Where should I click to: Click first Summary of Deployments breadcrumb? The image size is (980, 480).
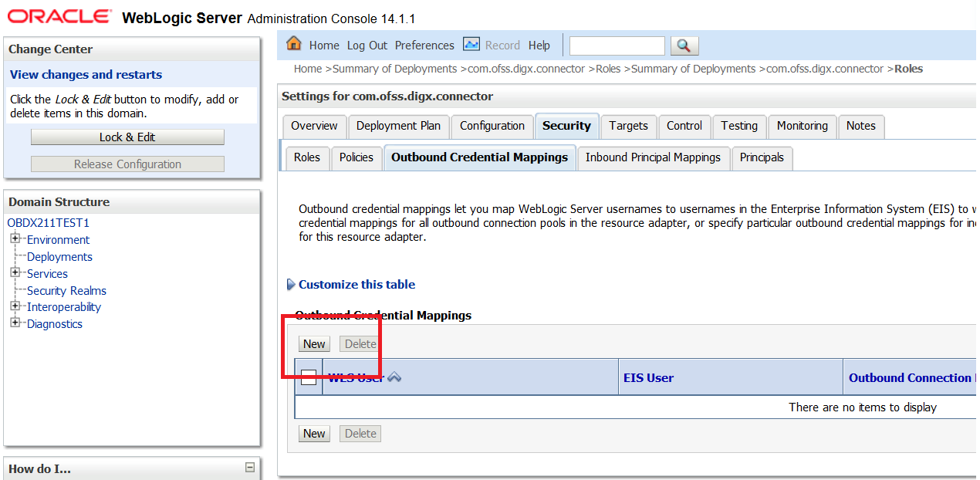pyautogui.click(x=394, y=69)
